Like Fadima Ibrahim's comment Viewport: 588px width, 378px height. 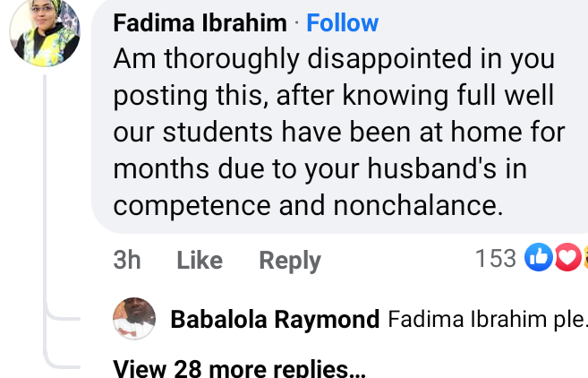pyautogui.click(x=200, y=261)
